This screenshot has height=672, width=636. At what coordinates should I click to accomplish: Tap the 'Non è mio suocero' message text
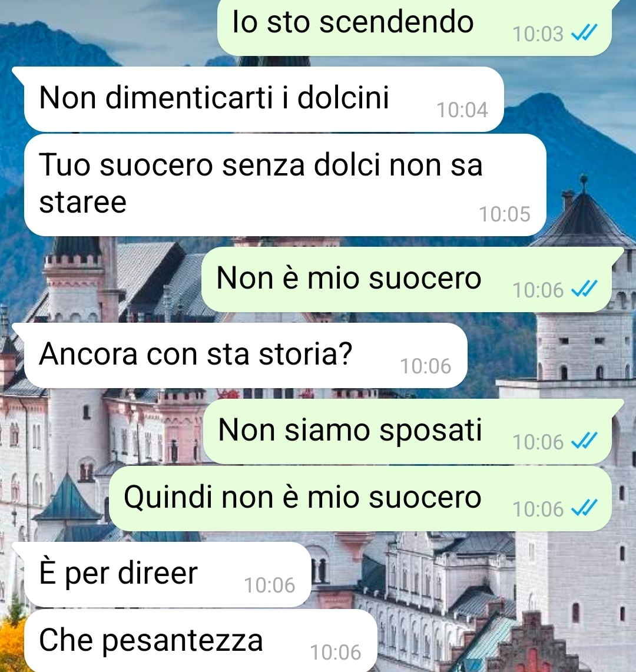pos(349,279)
